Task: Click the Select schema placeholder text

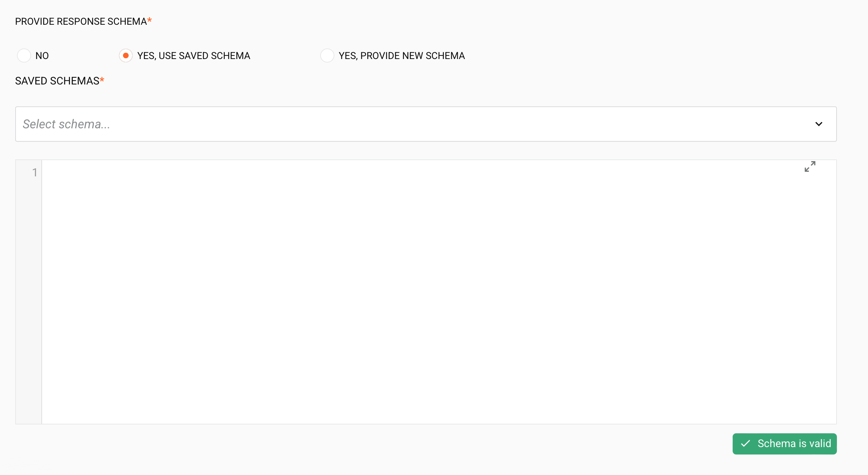Action: pos(66,124)
